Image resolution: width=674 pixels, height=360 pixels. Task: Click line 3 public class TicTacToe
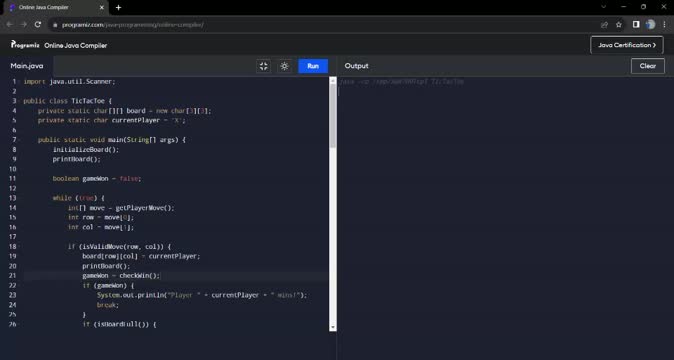pyautogui.click(x=67, y=101)
